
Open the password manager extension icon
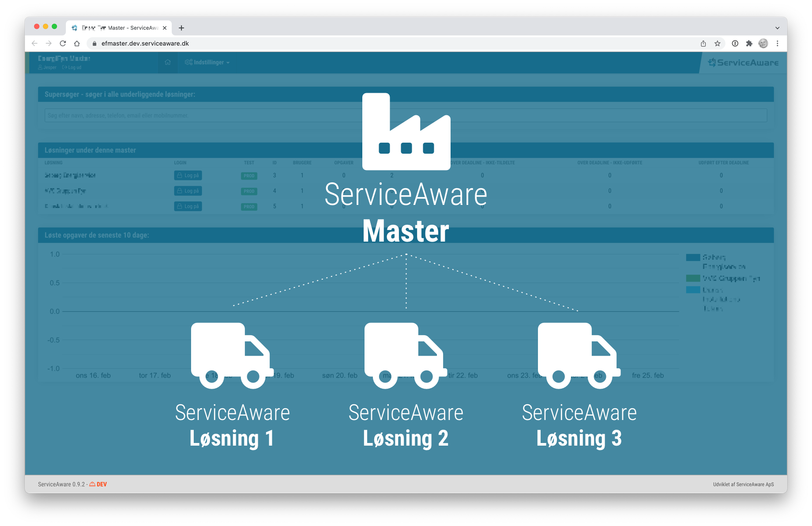point(735,43)
